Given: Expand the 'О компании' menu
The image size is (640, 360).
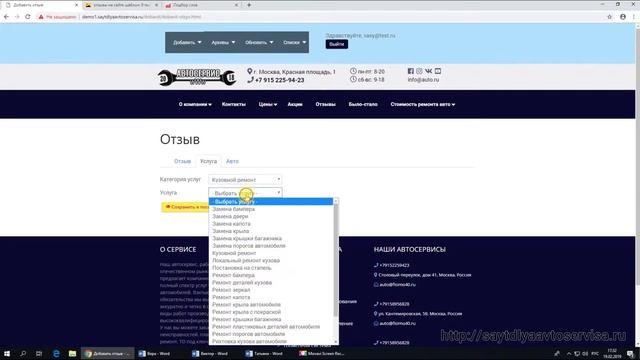Looking at the screenshot, I should click(195, 104).
